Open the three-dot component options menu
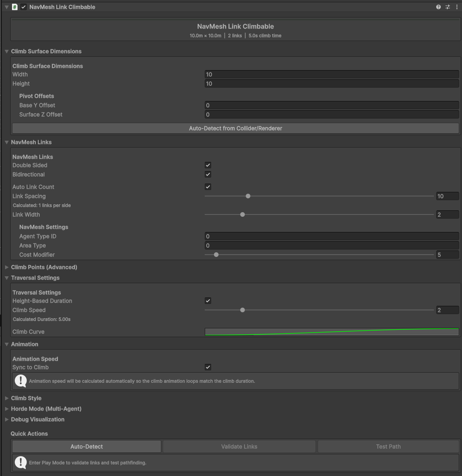462x476 pixels. tap(456, 7)
